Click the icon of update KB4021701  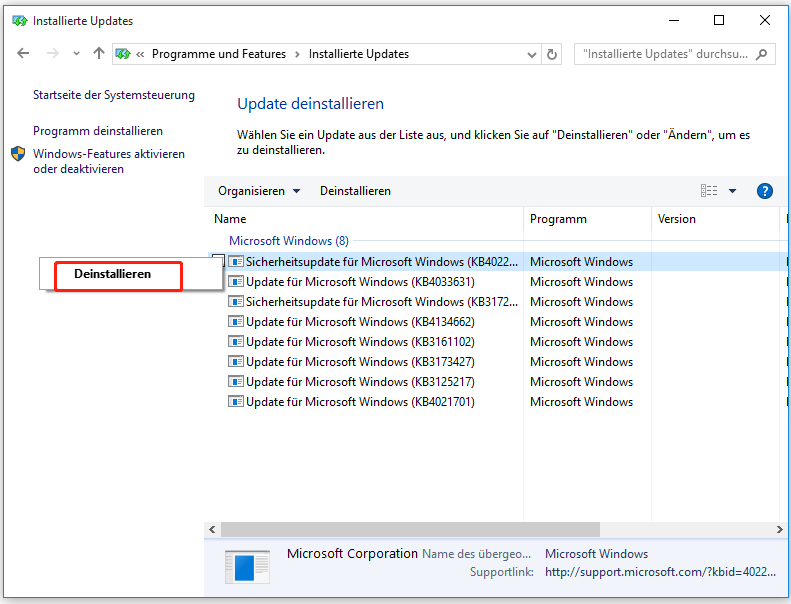[236, 402]
